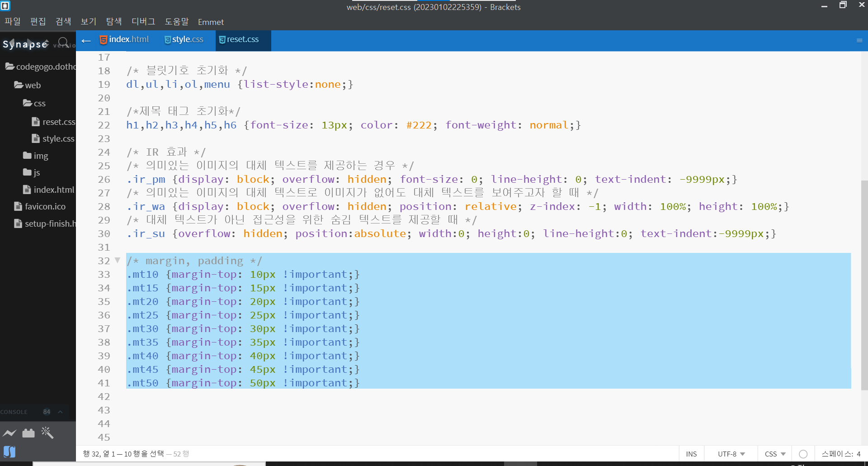Click the CSS3 icon on style.css tab
868x466 pixels.
tap(167, 40)
